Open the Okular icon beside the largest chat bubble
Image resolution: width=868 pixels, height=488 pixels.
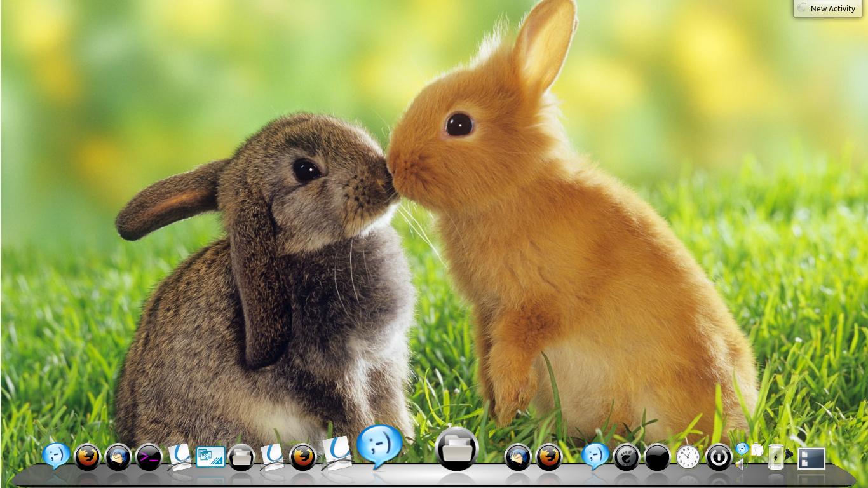(x=337, y=453)
